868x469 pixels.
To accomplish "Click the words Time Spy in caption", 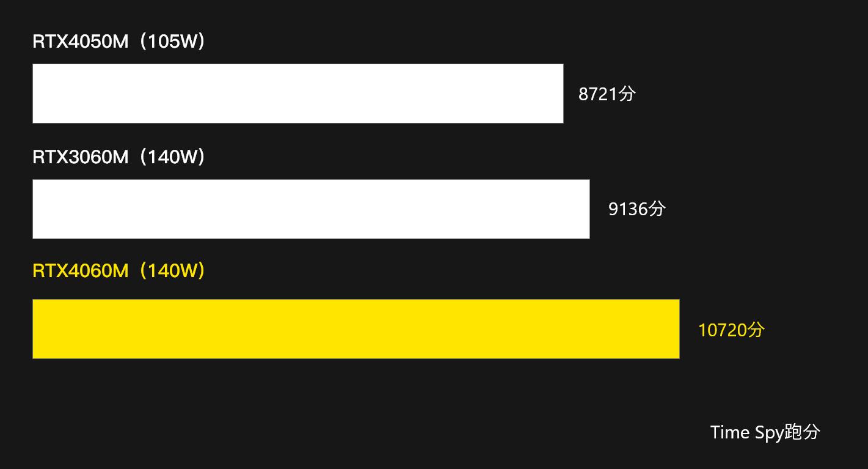I will tap(746, 432).
